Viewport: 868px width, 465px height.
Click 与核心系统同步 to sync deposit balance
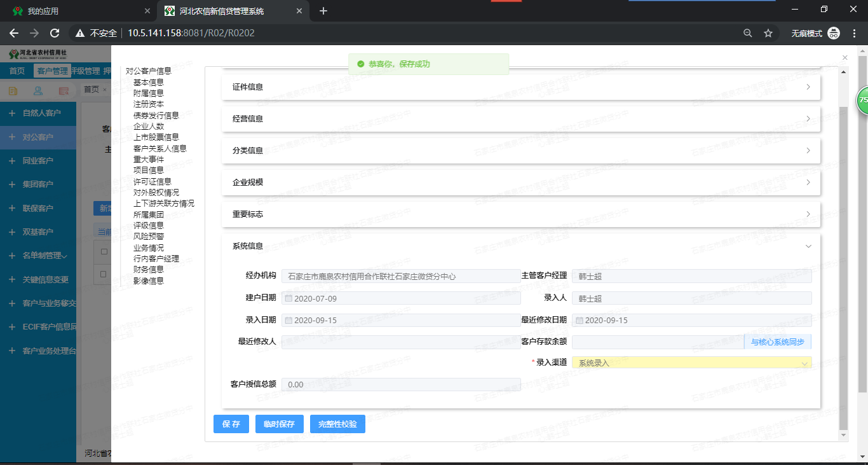coord(778,342)
